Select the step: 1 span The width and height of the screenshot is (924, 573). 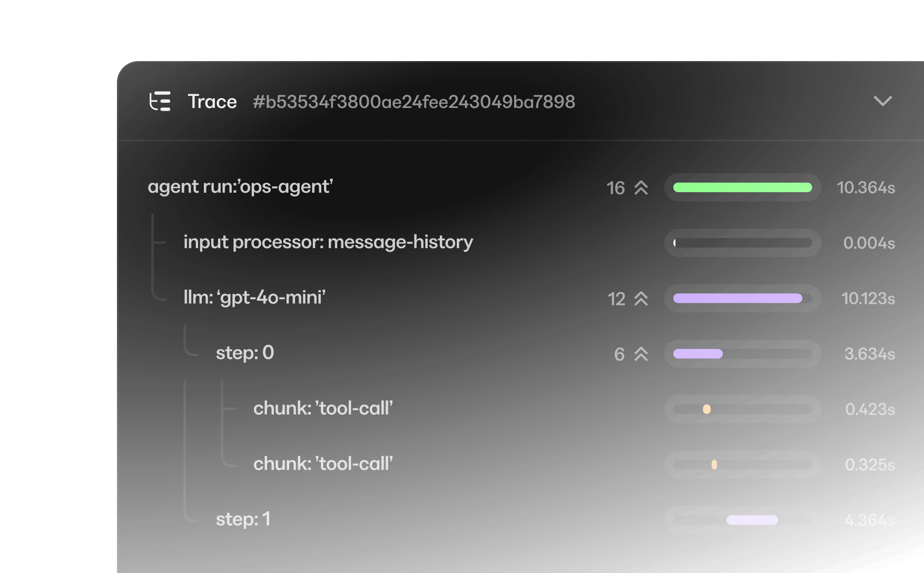(243, 519)
